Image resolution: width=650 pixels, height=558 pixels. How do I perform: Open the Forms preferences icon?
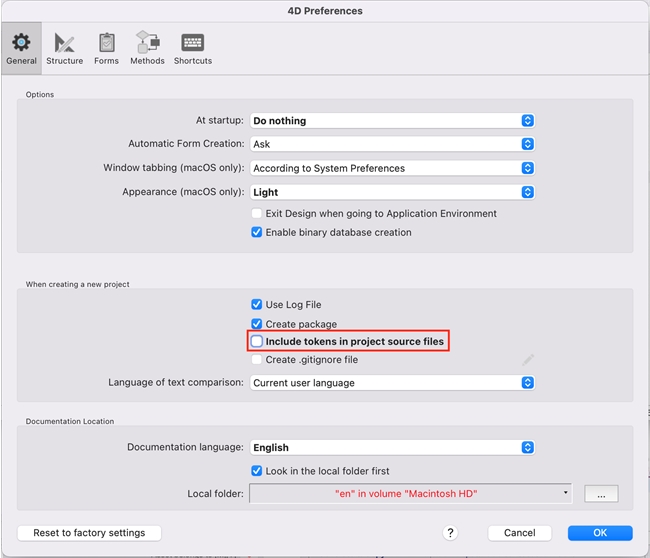pos(106,47)
